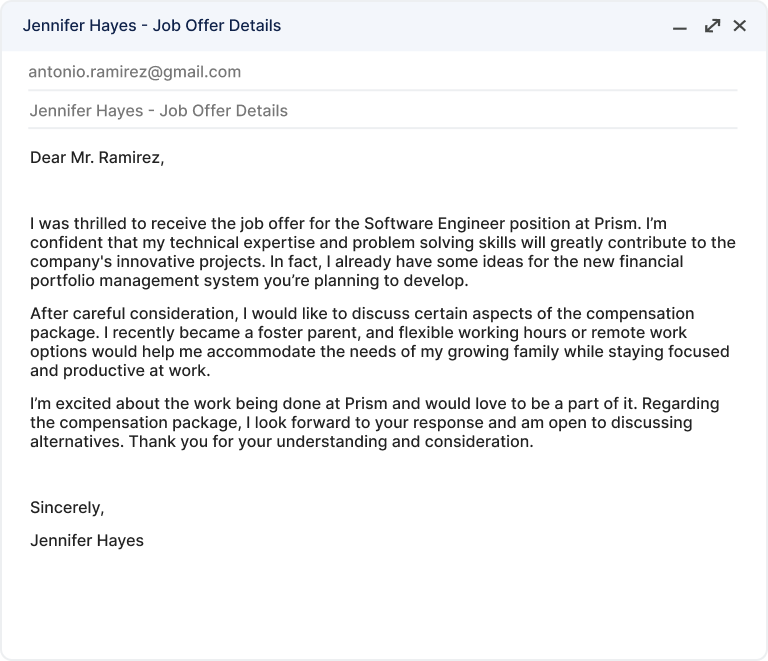Screen dimensions: 768x661
Task: Close the Job Offer Details draft
Action: pos(740,26)
